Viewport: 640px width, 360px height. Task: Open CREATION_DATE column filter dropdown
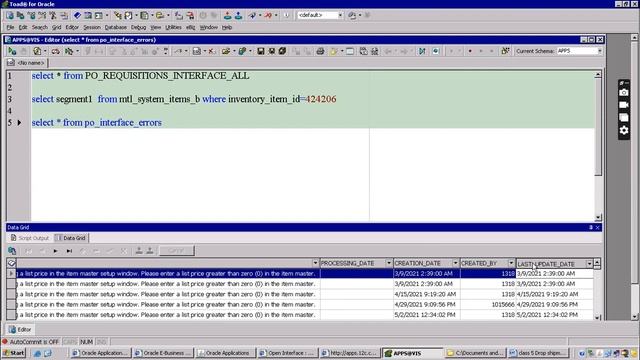(x=456, y=263)
